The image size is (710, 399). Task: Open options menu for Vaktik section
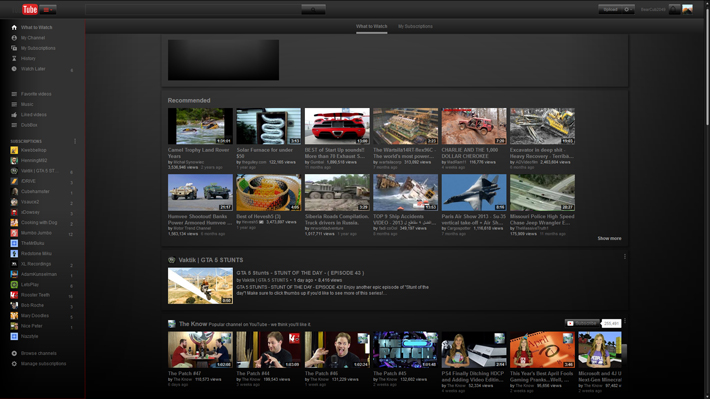pyautogui.click(x=625, y=257)
